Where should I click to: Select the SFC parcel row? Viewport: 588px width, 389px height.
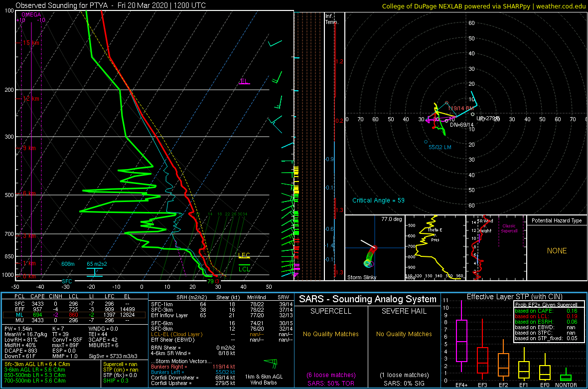point(74,303)
